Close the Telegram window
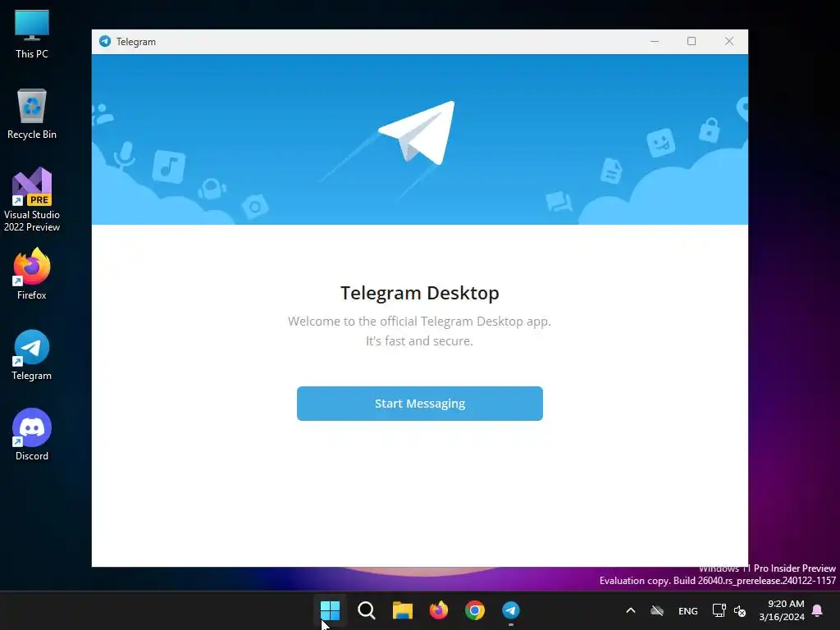The image size is (840, 630). tap(729, 41)
